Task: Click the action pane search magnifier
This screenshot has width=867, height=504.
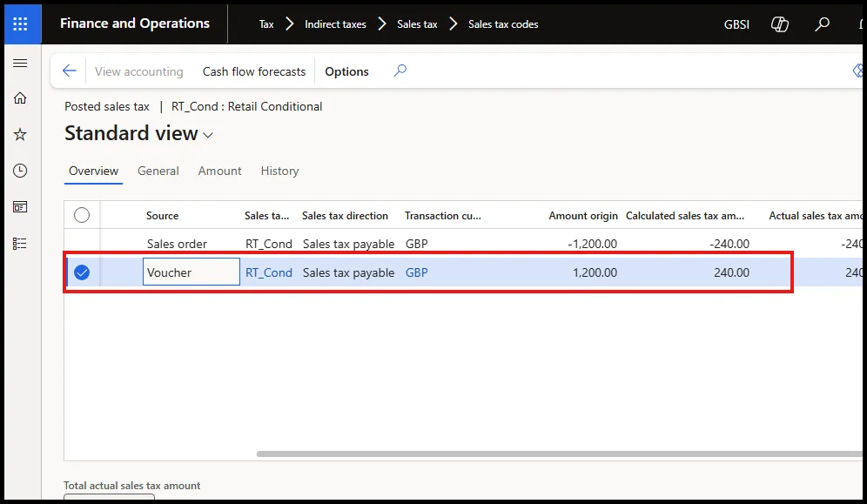Action: click(x=400, y=71)
